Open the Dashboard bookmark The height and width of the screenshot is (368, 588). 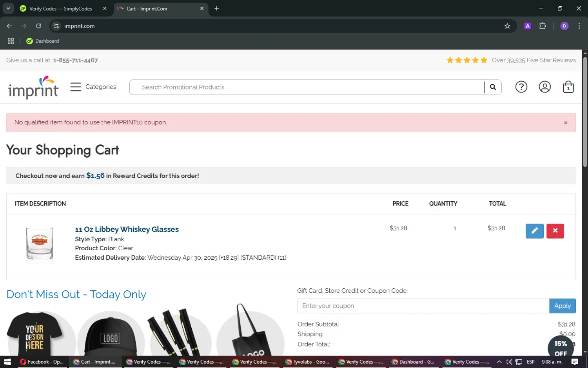pyautogui.click(x=42, y=41)
